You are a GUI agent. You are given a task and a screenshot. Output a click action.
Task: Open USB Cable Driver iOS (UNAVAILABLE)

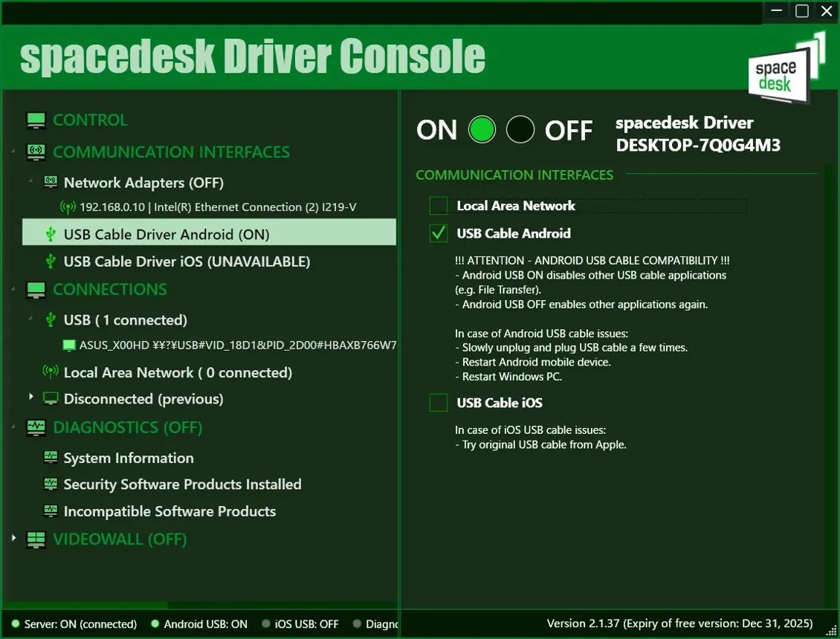click(x=187, y=262)
